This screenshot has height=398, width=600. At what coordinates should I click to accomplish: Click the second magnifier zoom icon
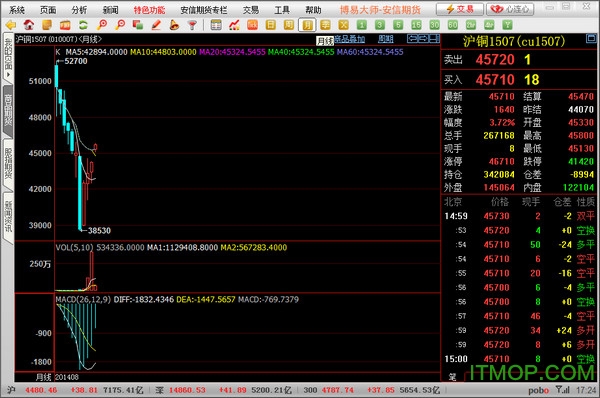pyautogui.click(x=120, y=25)
